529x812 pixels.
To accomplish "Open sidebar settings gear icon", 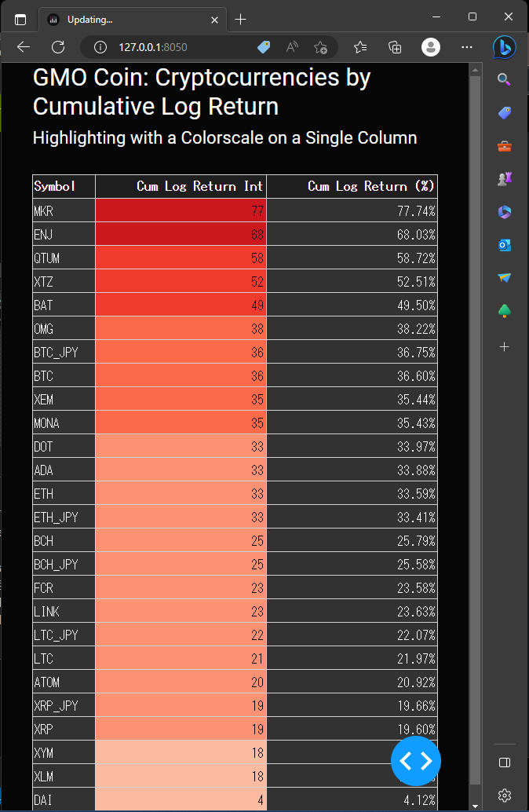I will (504, 795).
